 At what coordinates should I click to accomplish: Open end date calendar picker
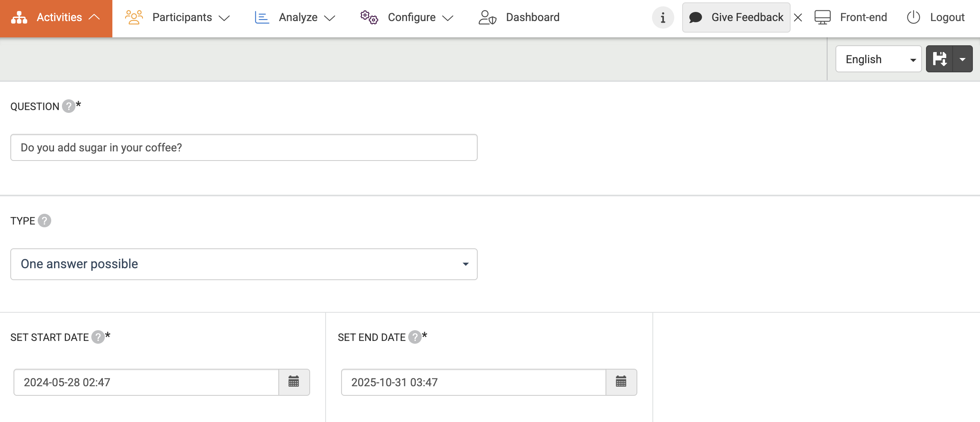pyautogui.click(x=621, y=382)
